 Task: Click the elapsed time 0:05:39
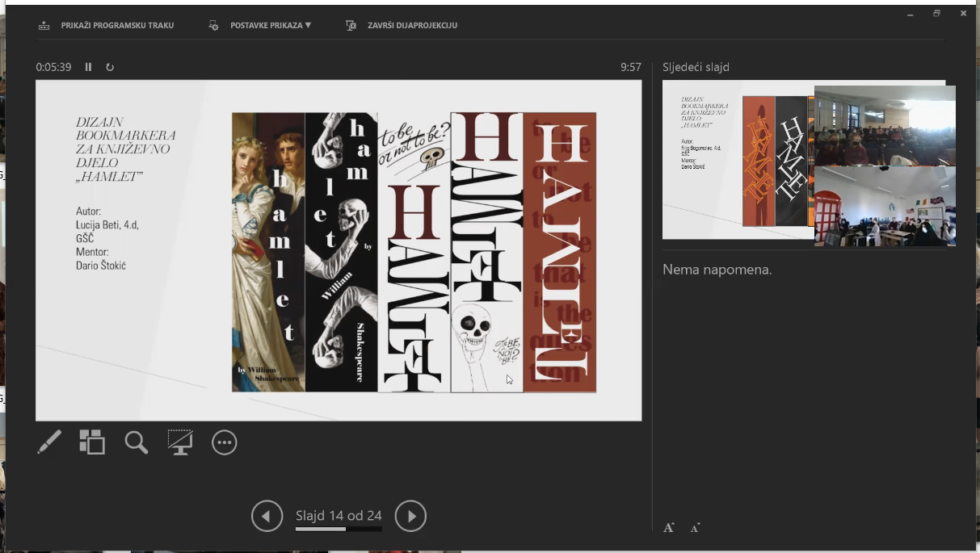(x=53, y=67)
